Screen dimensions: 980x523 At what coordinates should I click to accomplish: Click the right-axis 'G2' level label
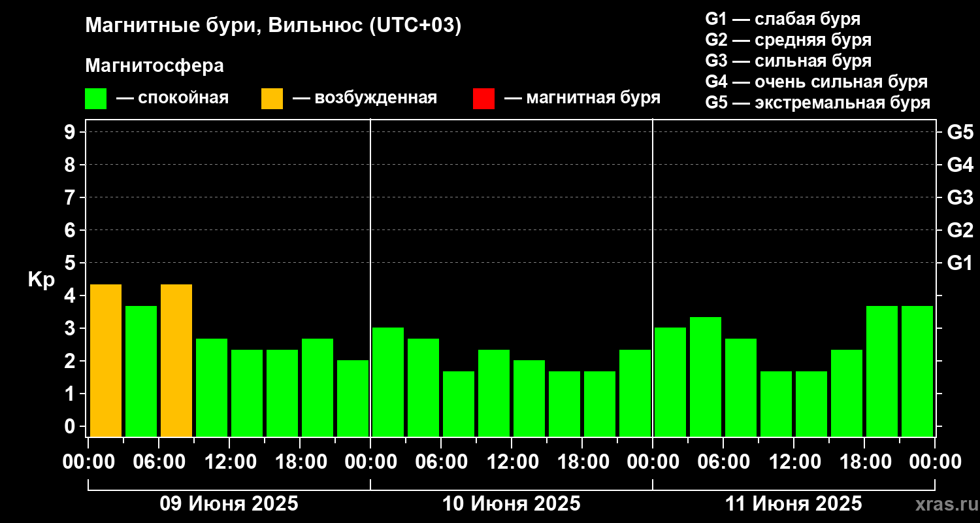pos(960,230)
